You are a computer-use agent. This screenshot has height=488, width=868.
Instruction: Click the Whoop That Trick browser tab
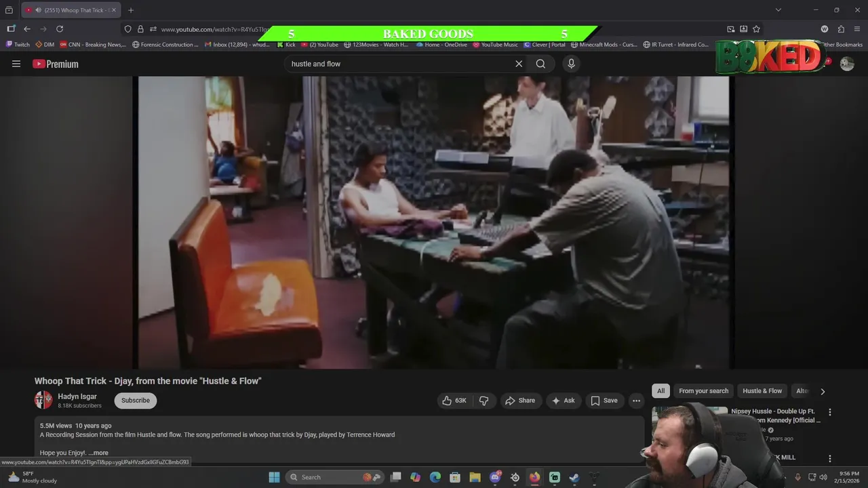coord(71,10)
